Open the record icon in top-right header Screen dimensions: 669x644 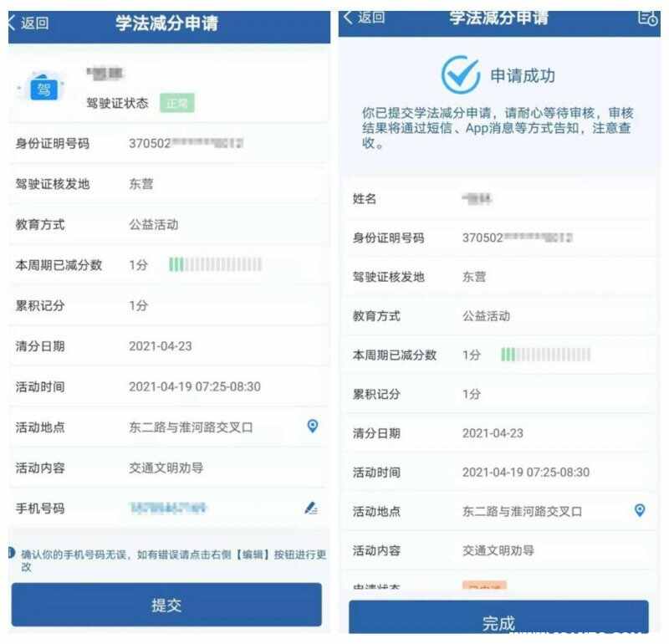(647, 18)
